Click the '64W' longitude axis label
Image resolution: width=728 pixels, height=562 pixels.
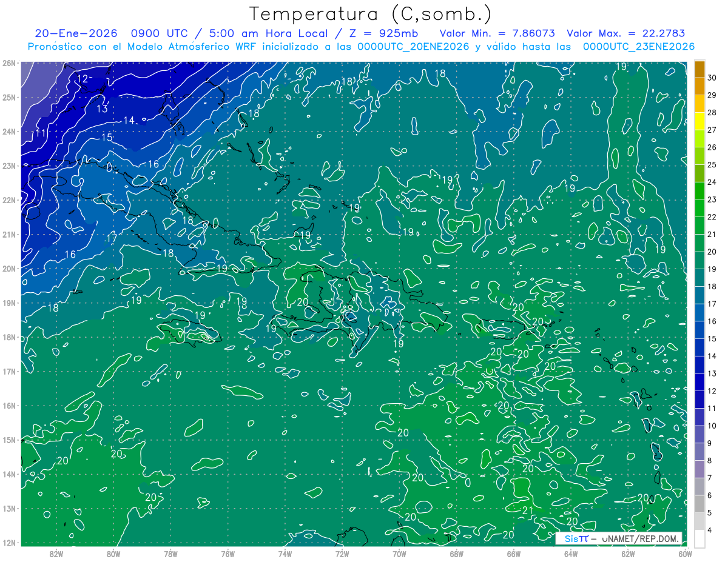(x=571, y=554)
